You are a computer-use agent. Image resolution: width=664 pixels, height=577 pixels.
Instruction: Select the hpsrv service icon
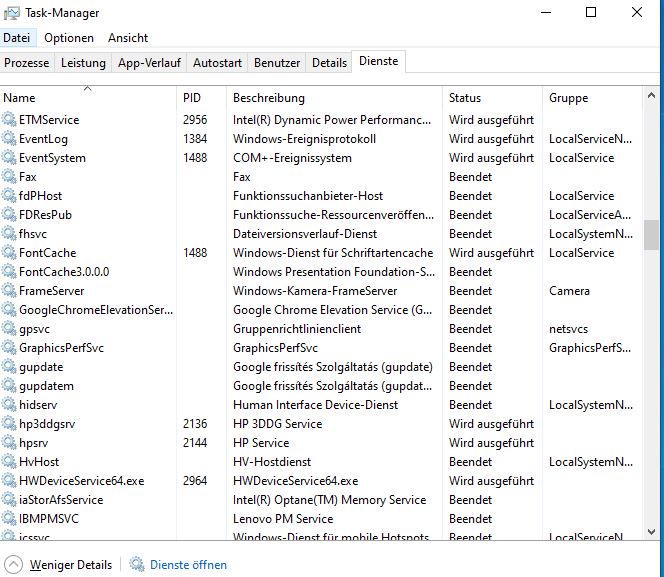click(x=10, y=443)
